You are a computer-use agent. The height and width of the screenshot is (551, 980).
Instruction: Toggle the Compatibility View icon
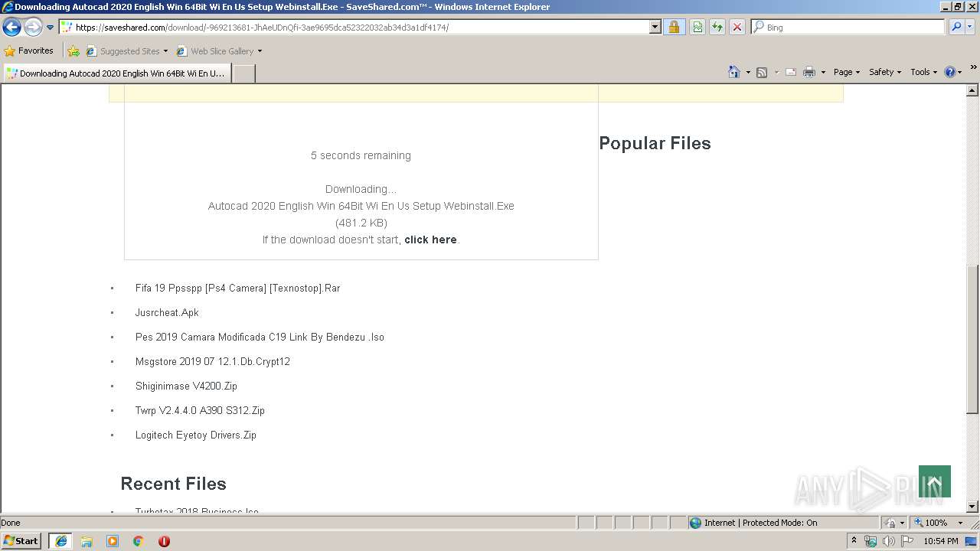(x=697, y=28)
